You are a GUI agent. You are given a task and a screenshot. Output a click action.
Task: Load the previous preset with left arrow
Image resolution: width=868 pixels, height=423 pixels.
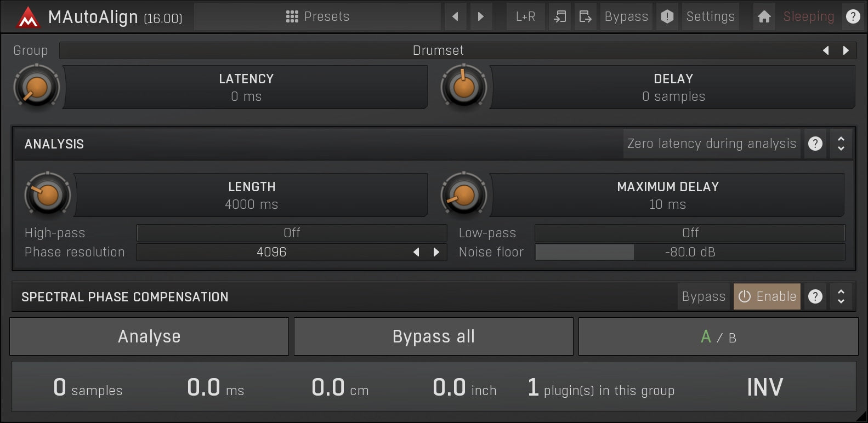[455, 16]
